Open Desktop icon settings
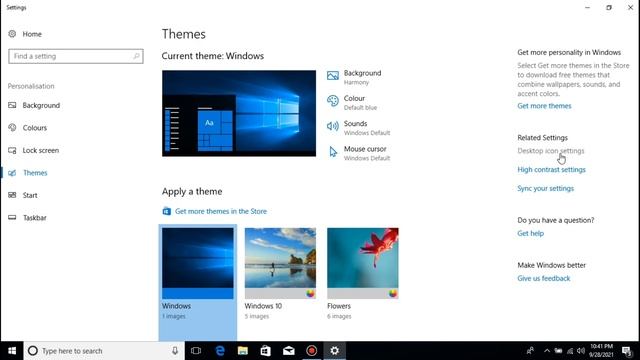640x360 pixels. (551, 151)
